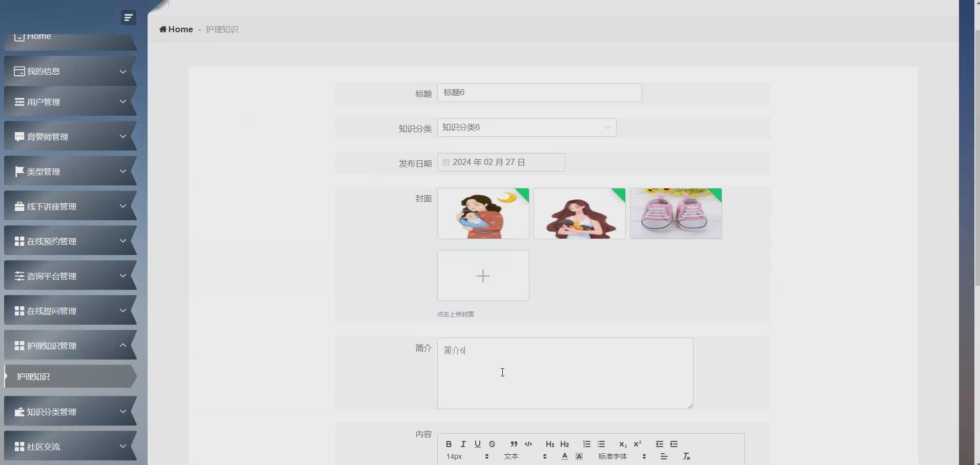Viewport: 980px width, 465px height.
Task: Expand the 咨询平台管理 menu
Action: coord(70,276)
